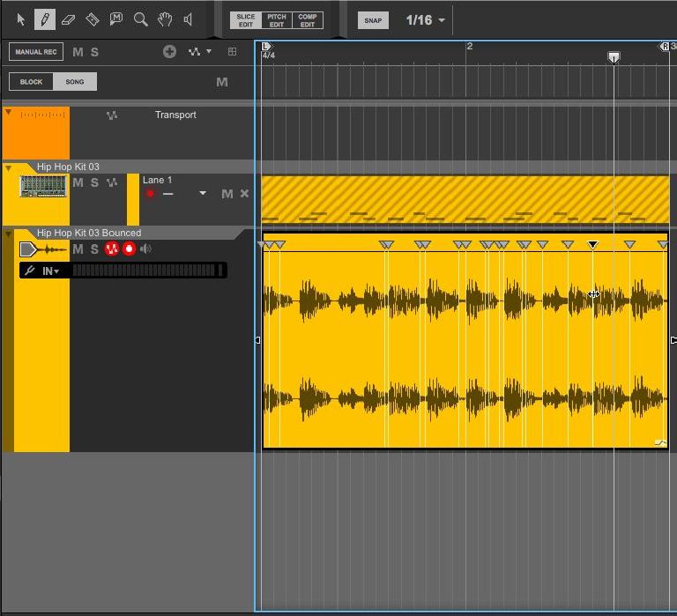
Task: Toggle record enable on Lane 1
Action: click(x=150, y=194)
